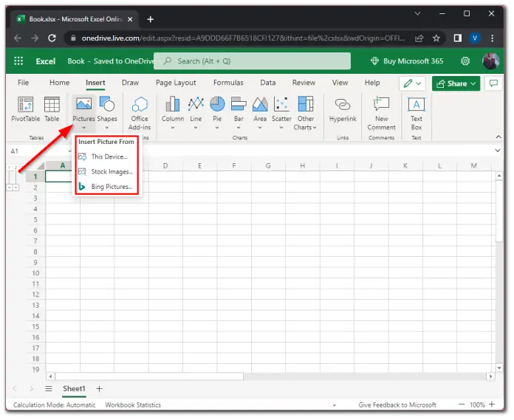The height and width of the screenshot is (420, 514).
Task: Switch to the Home tab
Action: point(59,83)
